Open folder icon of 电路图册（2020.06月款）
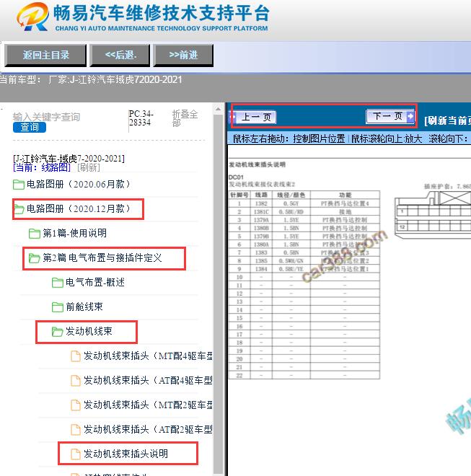Screen dimensions: 471x476 point(19,184)
